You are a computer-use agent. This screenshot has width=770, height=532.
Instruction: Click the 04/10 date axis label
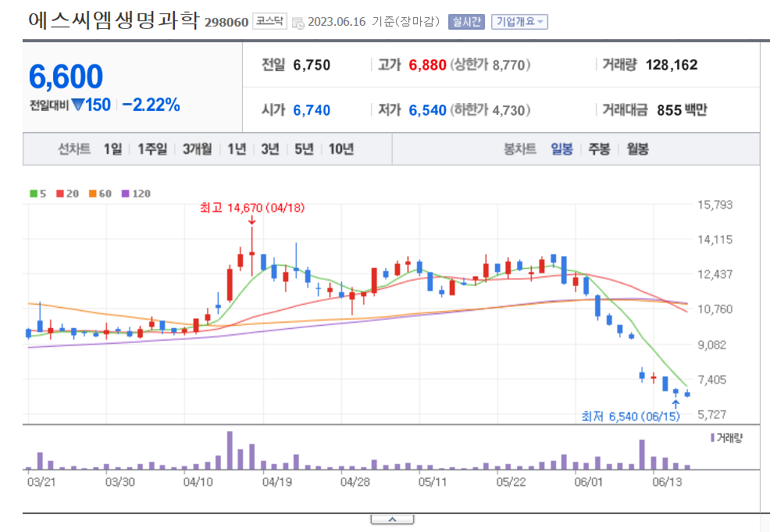click(x=198, y=482)
